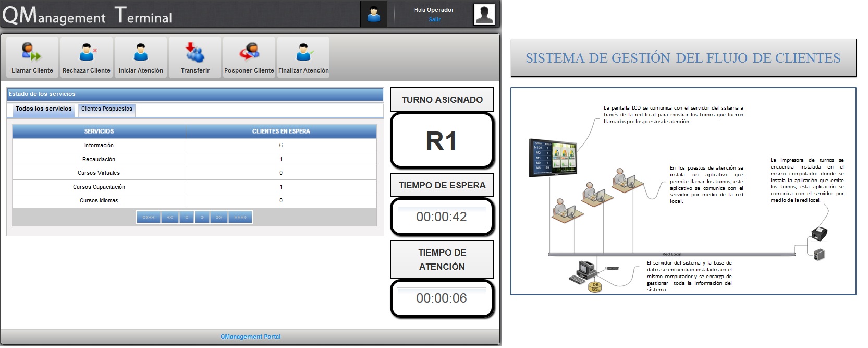Click the assigned turn R1 display

pos(442,141)
